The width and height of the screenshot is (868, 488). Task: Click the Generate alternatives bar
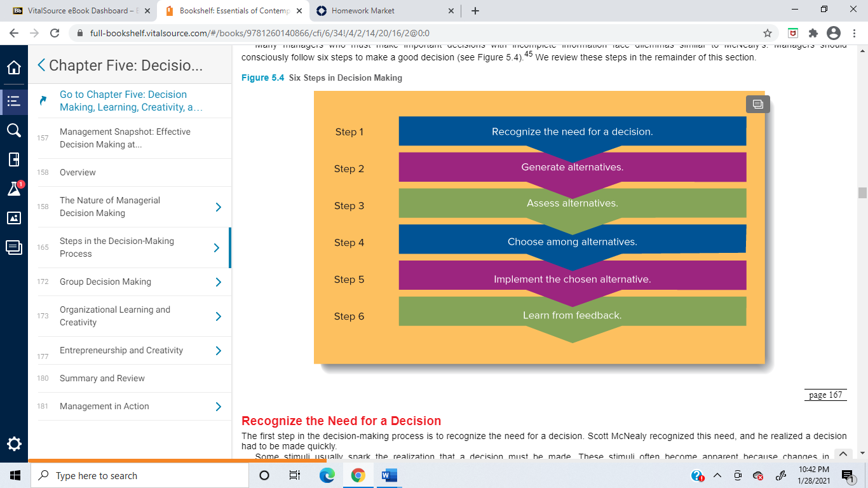(572, 167)
